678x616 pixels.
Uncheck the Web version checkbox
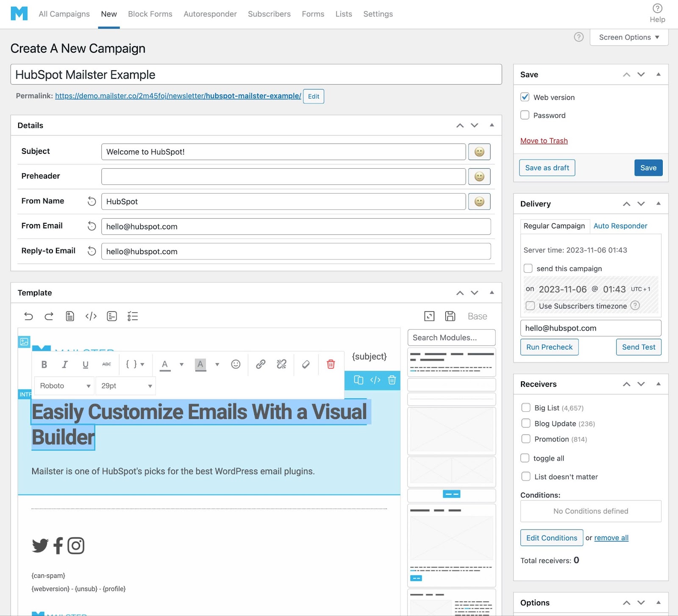tap(525, 97)
